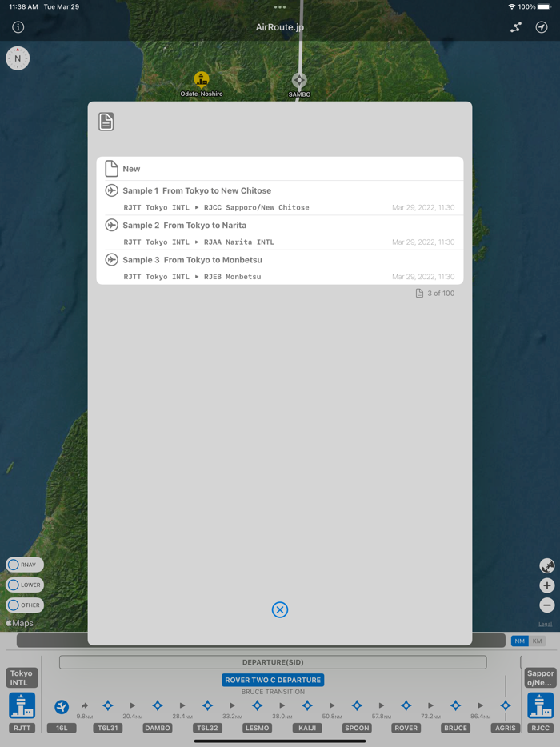This screenshot has height=747, width=560.
Task: Tap the compass north indicator
Action: tap(18, 58)
